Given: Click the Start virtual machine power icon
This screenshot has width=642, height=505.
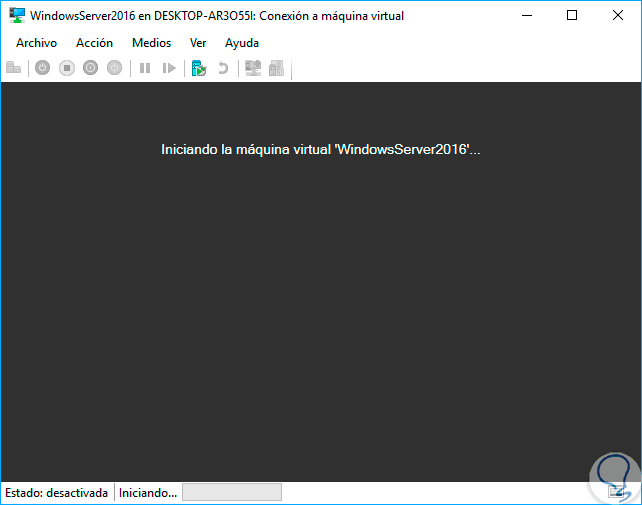Looking at the screenshot, I should point(43,68).
